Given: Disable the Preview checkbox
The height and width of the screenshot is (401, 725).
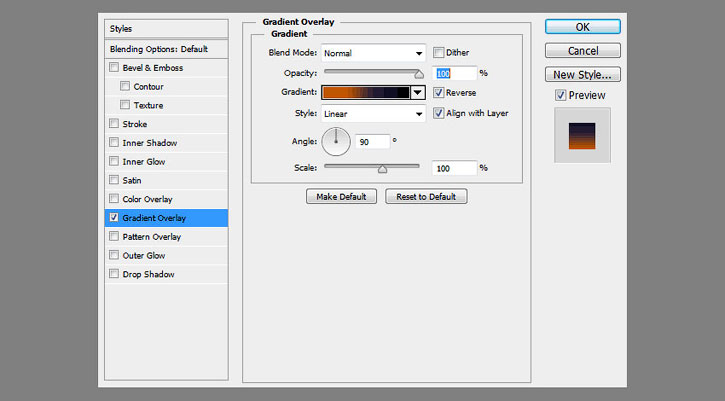Looking at the screenshot, I should [560, 95].
